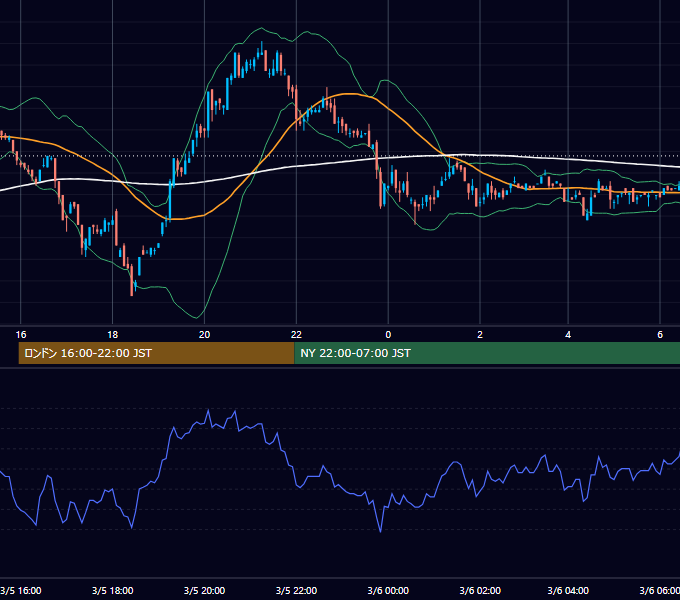Click hour label 6 on price chart axis
The width and height of the screenshot is (680, 600).
click(x=660, y=335)
